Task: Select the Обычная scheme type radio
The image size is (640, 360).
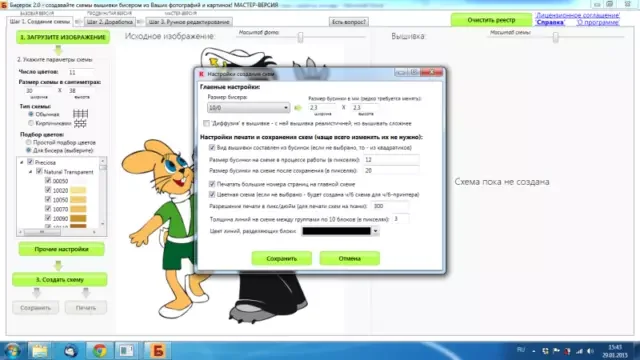Action: pos(31,114)
